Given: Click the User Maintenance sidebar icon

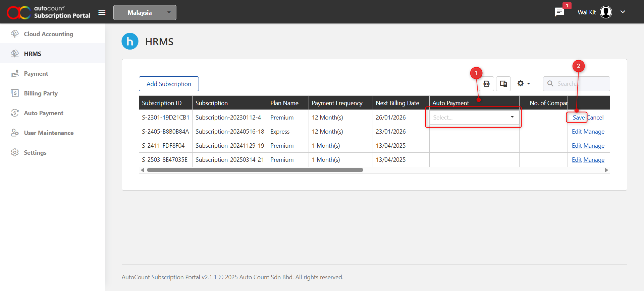Looking at the screenshot, I should 15,133.
